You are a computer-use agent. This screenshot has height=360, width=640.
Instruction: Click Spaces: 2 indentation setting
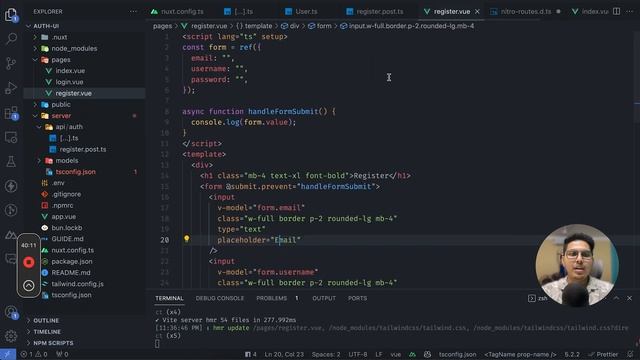click(326, 354)
